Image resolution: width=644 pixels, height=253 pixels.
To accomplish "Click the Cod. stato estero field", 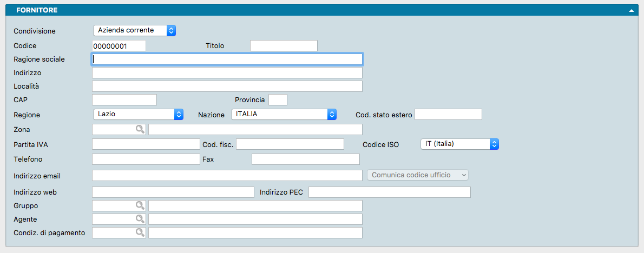I will pyautogui.click(x=448, y=114).
